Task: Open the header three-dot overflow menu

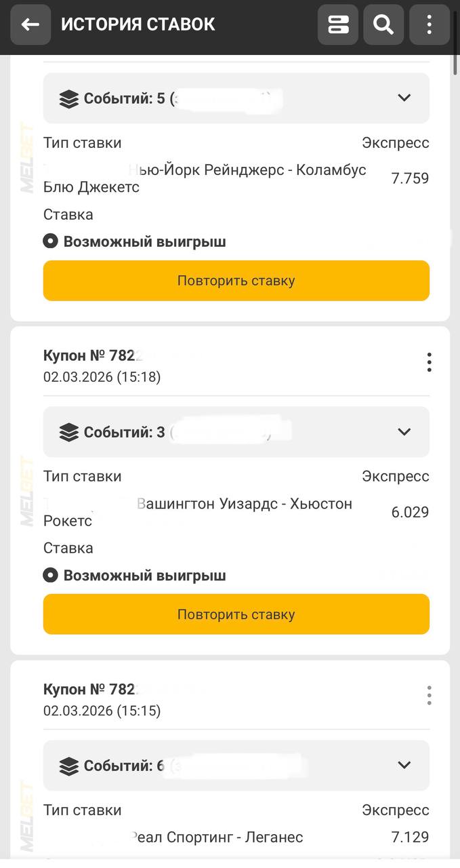Action: point(429,25)
